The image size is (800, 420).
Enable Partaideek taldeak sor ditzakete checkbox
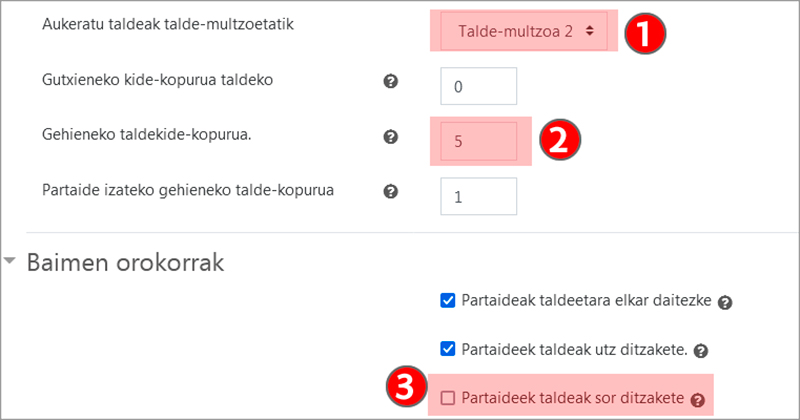pyautogui.click(x=448, y=398)
